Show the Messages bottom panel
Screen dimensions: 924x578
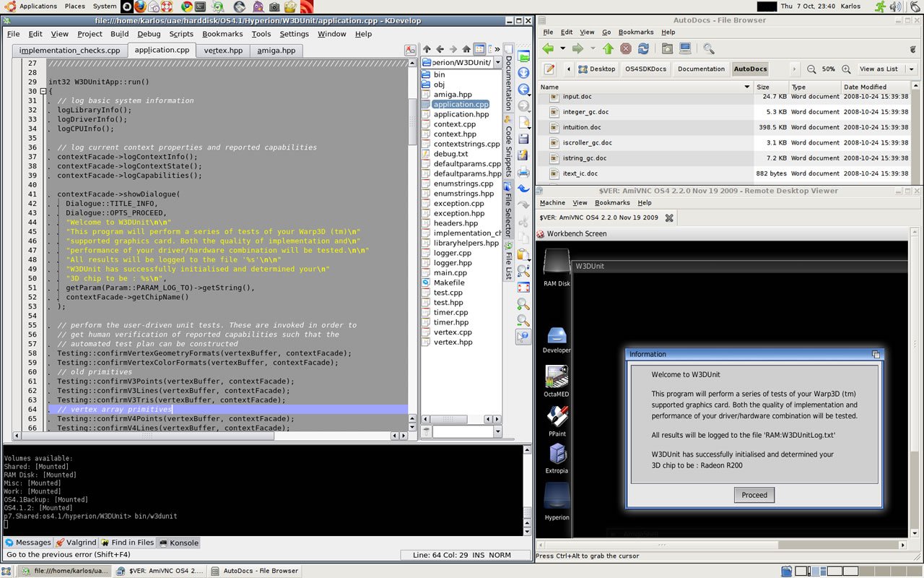point(27,543)
